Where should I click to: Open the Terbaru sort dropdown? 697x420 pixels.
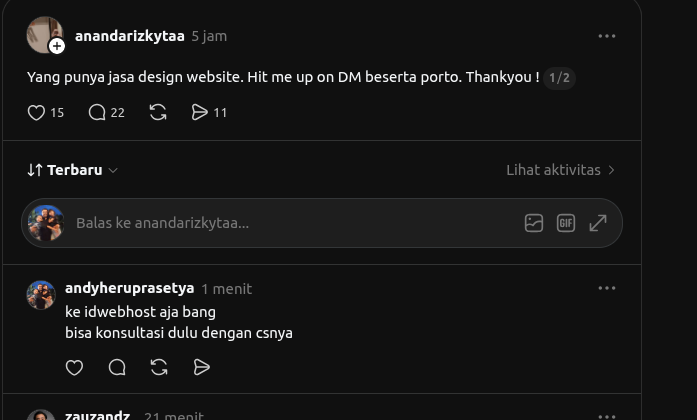click(72, 170)
